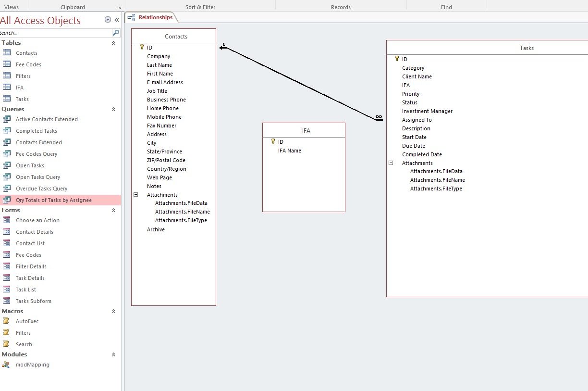Click the Fee Codes Query icon
Viewport: 588px width, 391px height.
[7, 153]
